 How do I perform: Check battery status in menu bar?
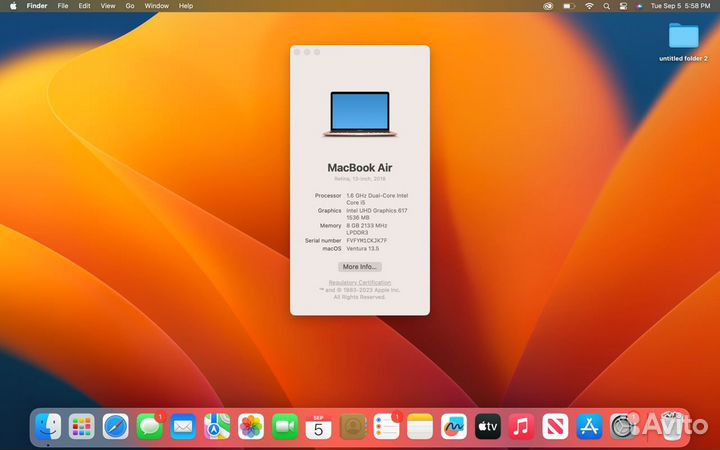click(x=569, y=6)
